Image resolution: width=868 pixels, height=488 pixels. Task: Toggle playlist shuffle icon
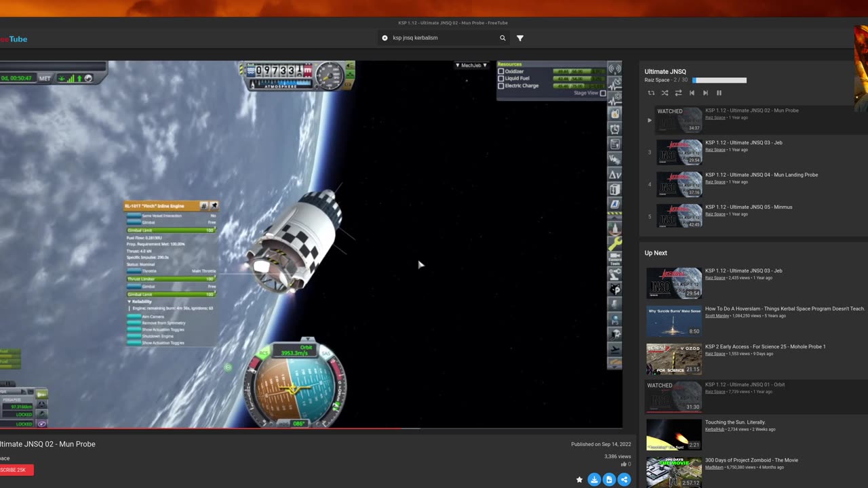[665, 93]
